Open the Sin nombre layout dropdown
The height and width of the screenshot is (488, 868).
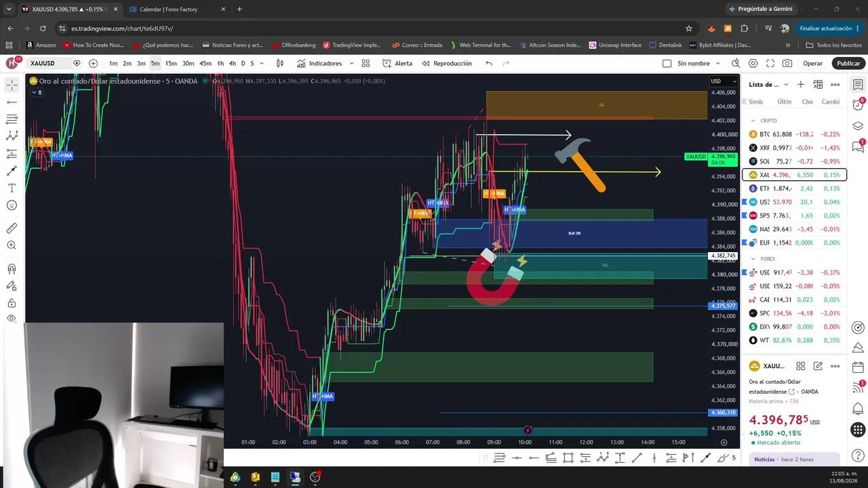click(718, 63)
